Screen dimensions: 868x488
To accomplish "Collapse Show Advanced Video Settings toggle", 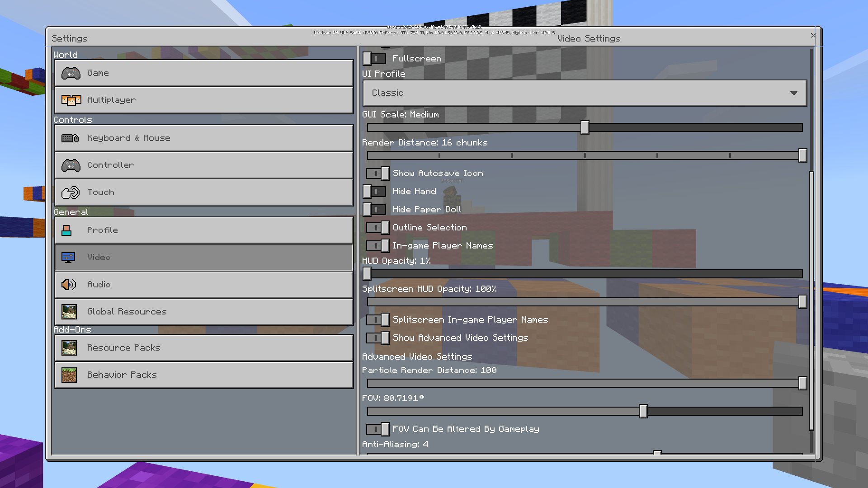I will [377, 338].
